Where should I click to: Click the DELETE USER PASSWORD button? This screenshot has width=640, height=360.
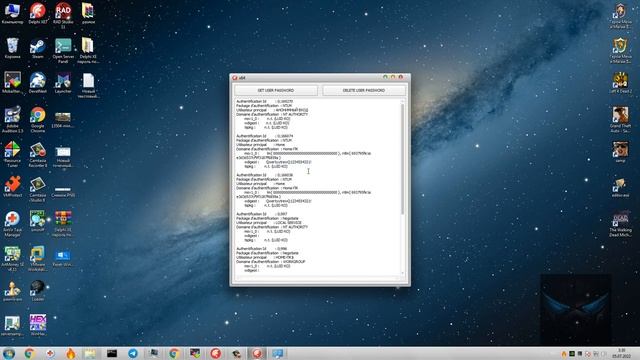click(x=364, y=90)
